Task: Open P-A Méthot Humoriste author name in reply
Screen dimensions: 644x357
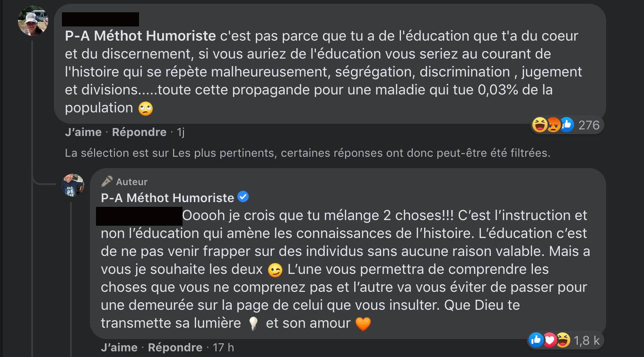Action: click(x=167, y=197)
